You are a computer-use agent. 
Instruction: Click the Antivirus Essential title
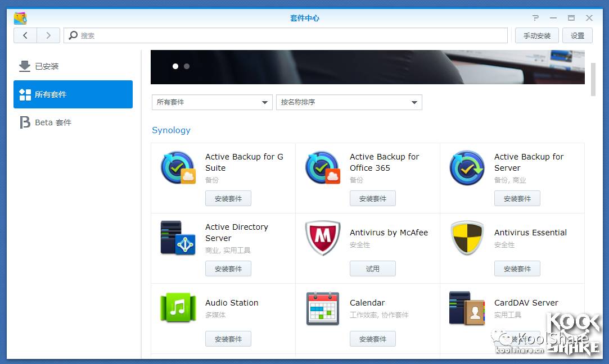(x=530, y=233)
